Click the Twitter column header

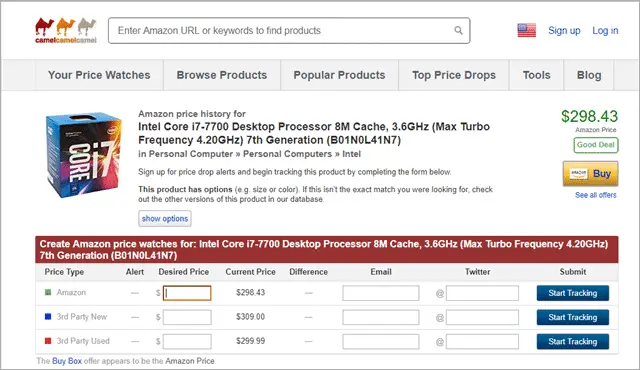click(x=478, y=272)
